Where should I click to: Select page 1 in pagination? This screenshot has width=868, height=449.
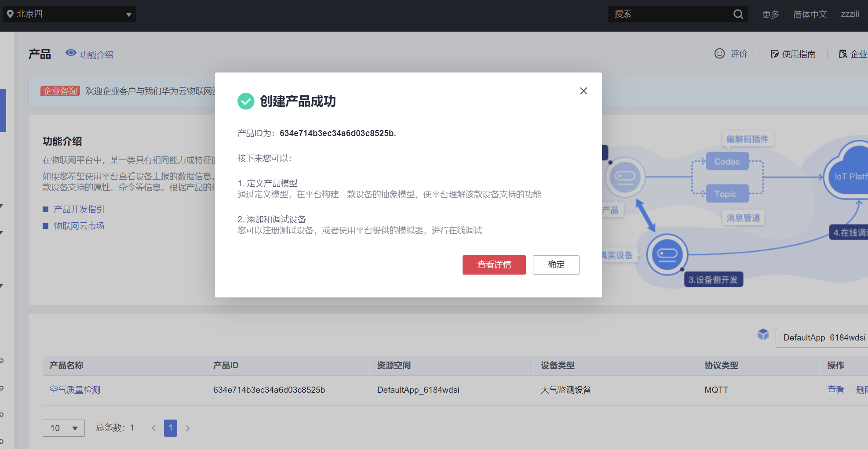tap(171, 428)
